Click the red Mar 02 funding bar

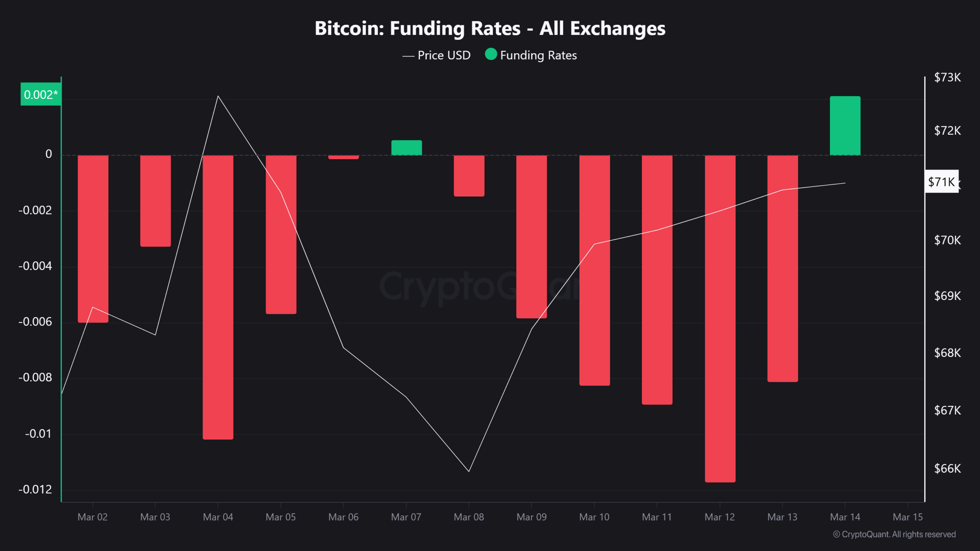pos(93,238)
